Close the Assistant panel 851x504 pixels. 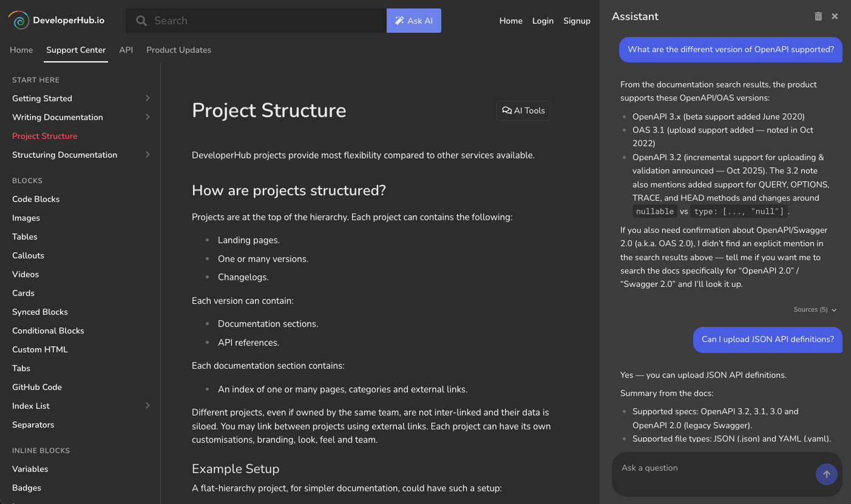tap(835, 16)
